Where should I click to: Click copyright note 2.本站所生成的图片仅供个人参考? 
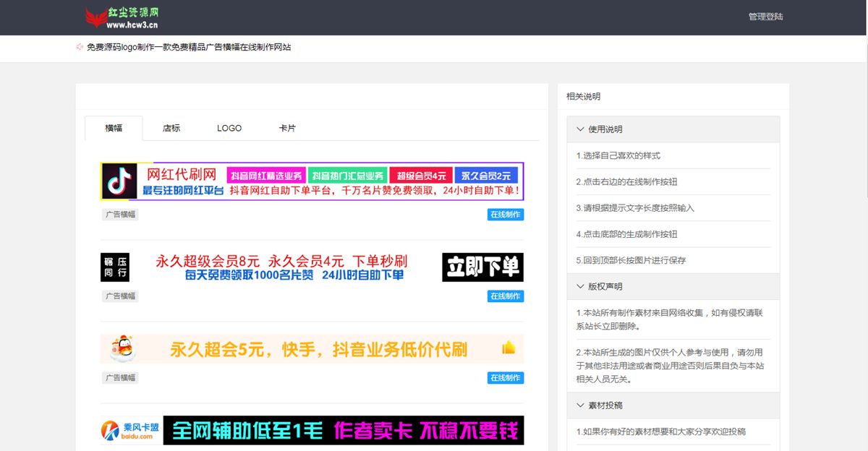(x=671, y=366)
